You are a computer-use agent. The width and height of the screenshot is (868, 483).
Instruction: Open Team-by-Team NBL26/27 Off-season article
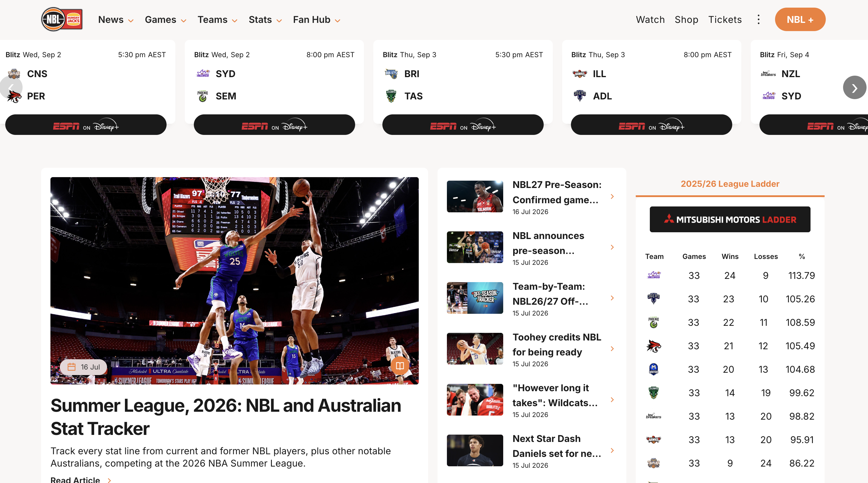[550, 294]
